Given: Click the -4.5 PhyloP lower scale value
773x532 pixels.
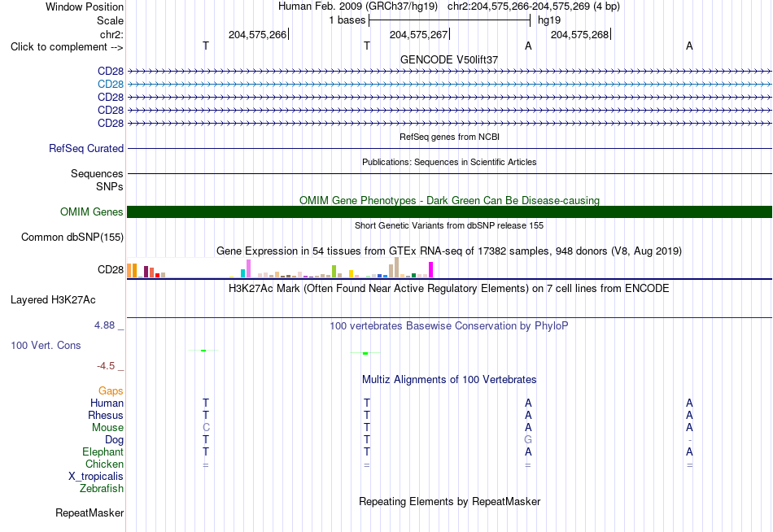Looking at the screenshot, I should [106, 366].
